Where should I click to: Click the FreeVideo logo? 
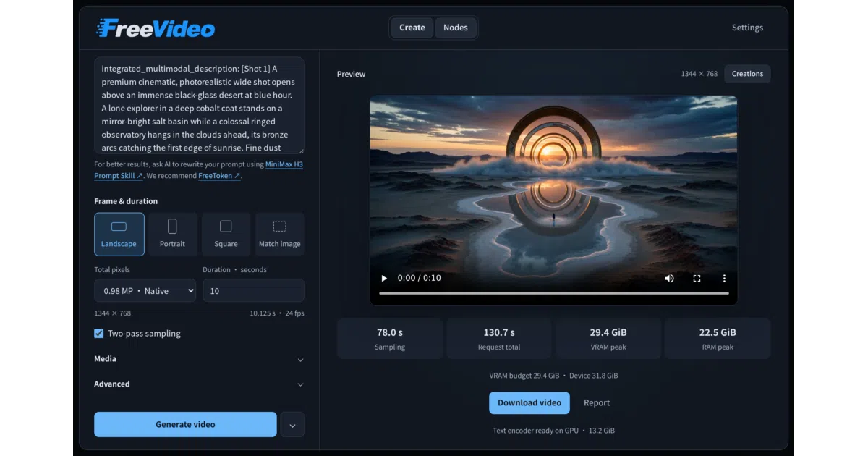pos(156,28)
